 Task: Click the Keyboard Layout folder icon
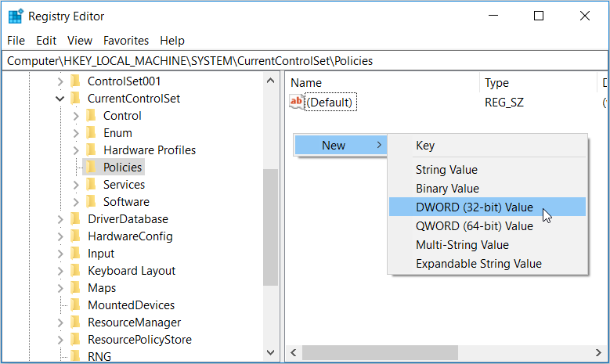coord(75,271)
